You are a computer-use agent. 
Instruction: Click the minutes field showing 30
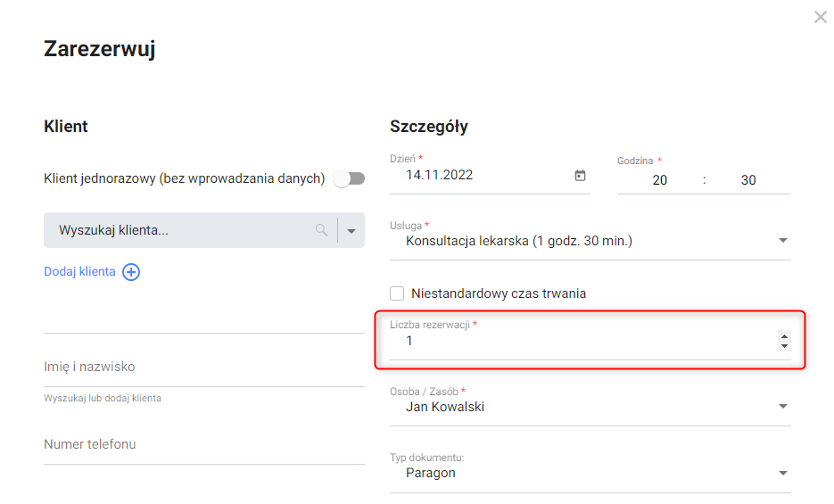coord(747,180)
